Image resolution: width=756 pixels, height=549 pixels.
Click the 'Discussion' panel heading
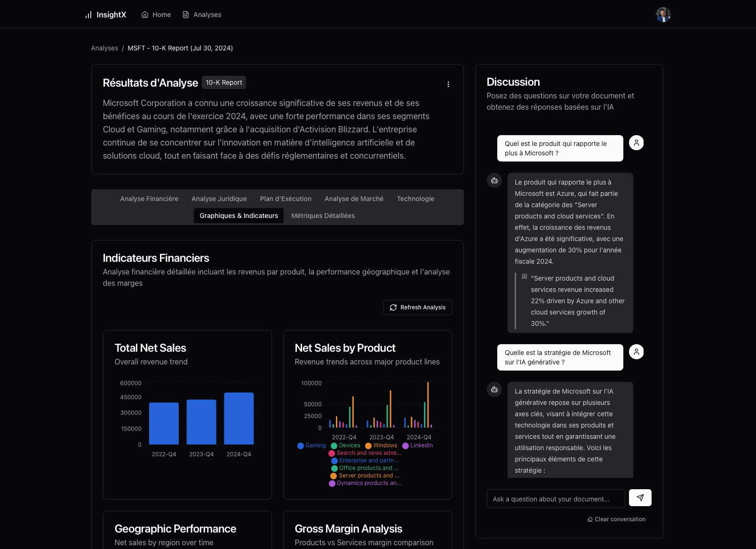513,82
